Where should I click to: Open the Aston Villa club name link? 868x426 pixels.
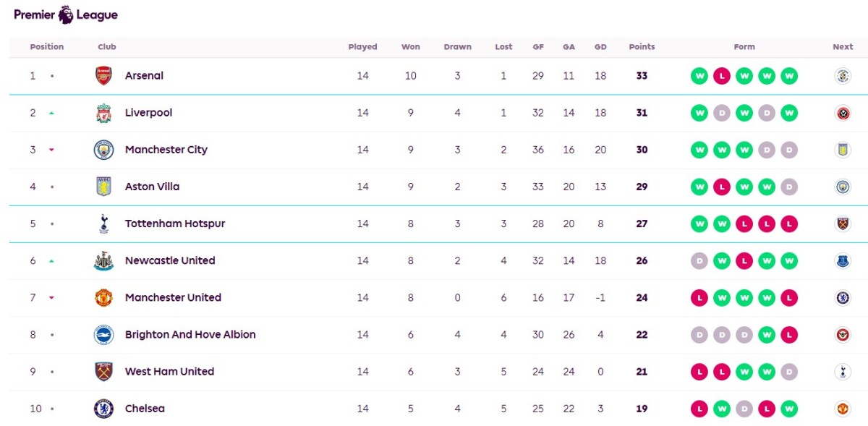click(152, 187)
